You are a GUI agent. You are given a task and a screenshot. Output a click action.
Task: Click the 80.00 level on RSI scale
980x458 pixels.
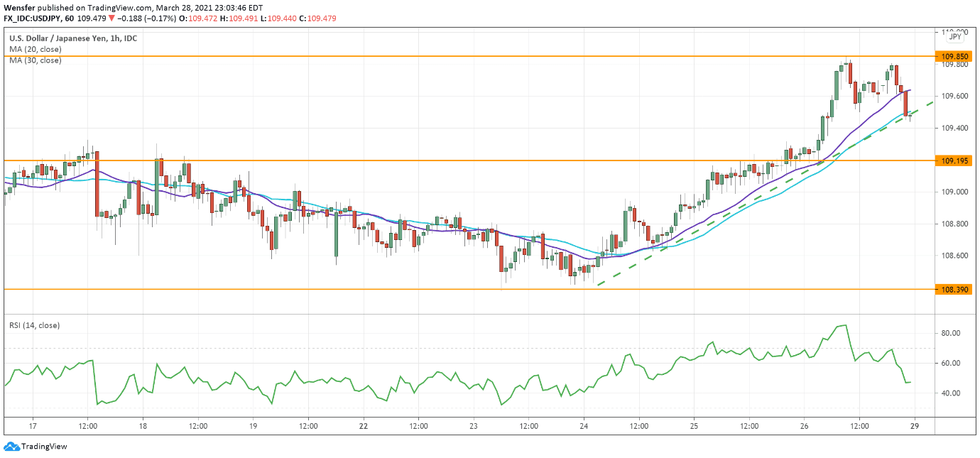point(951,333)
